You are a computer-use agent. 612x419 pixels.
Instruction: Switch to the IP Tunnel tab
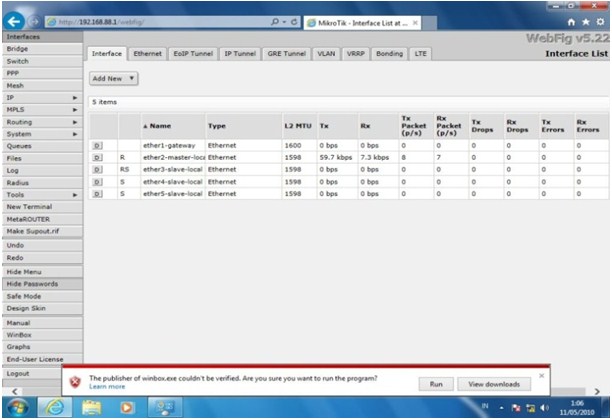tap(240, 54)
